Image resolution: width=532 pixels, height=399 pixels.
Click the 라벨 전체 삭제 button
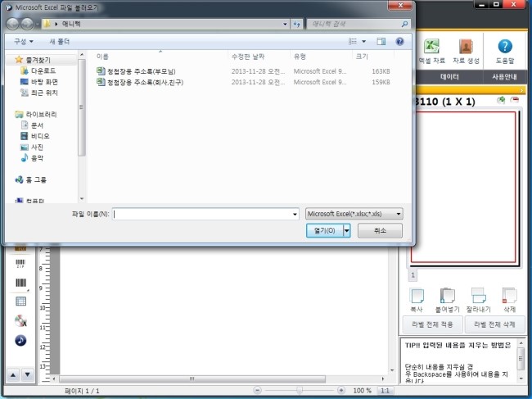(x=494, y=324)
